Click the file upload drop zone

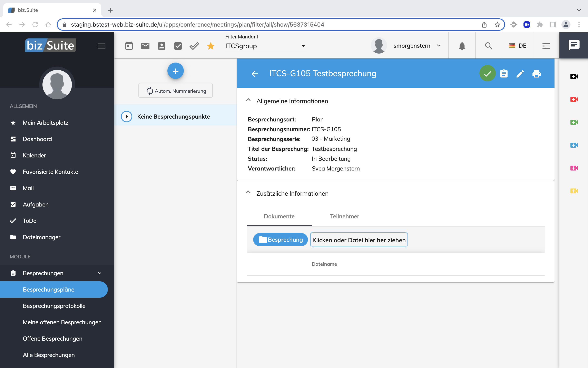359,240
